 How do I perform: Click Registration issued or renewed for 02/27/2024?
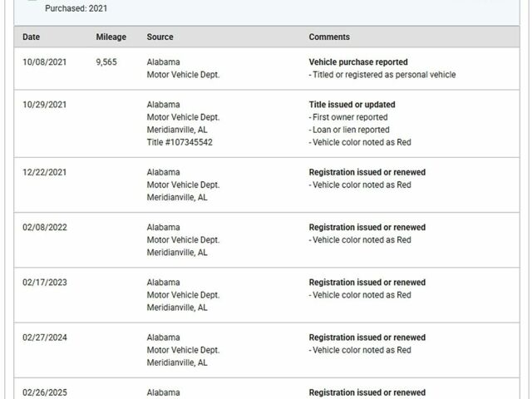[x=367, y=337]
